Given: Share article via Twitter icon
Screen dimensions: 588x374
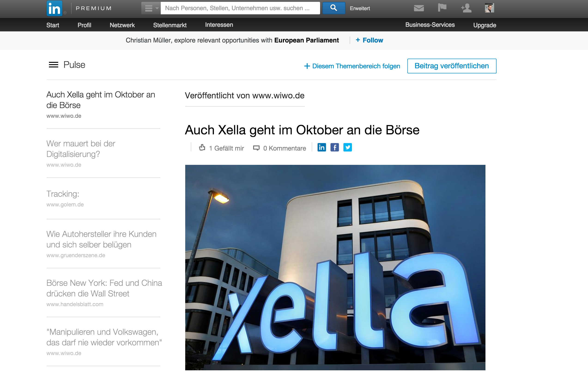Looking at the screenshot, I should (x=348, y=148).
